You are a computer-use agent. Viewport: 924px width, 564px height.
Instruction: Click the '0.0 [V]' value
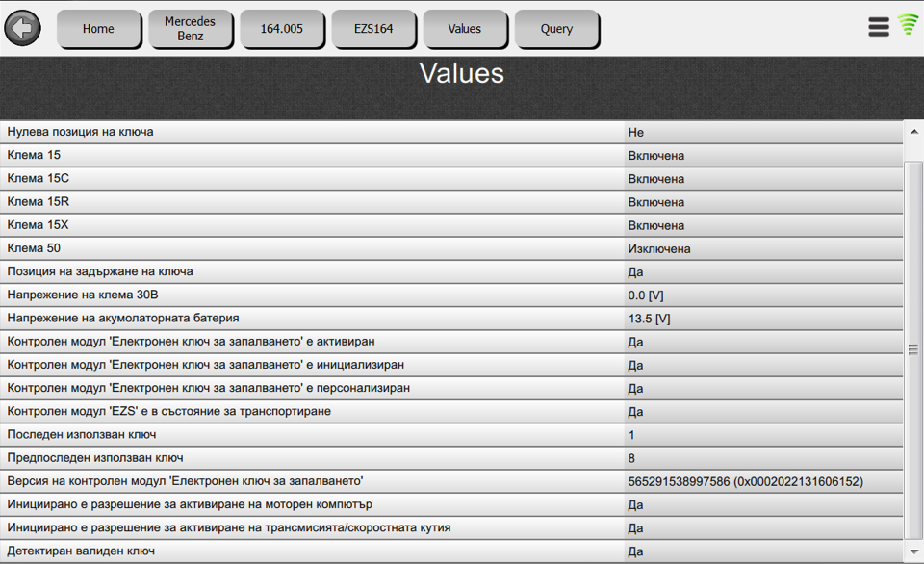(646, 295)
